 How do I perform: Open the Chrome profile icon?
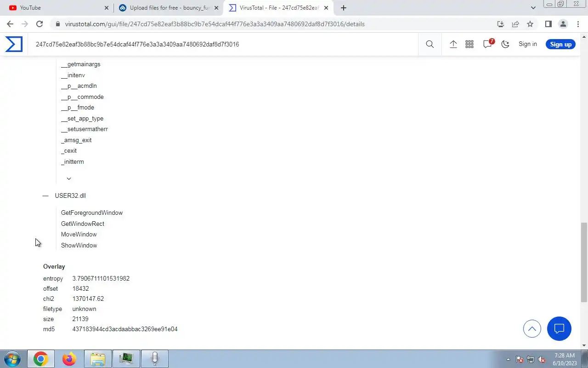pos(563,24)
